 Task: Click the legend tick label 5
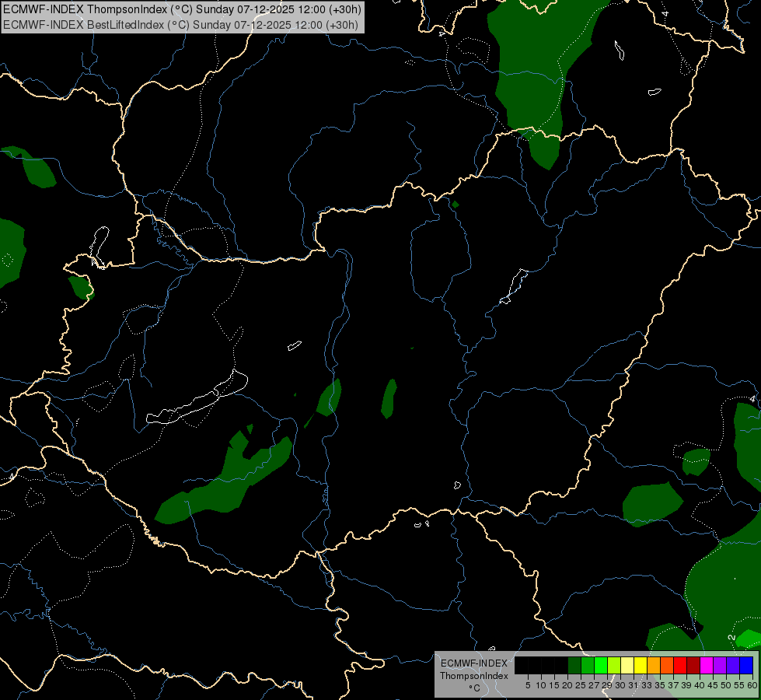point(528,685)
